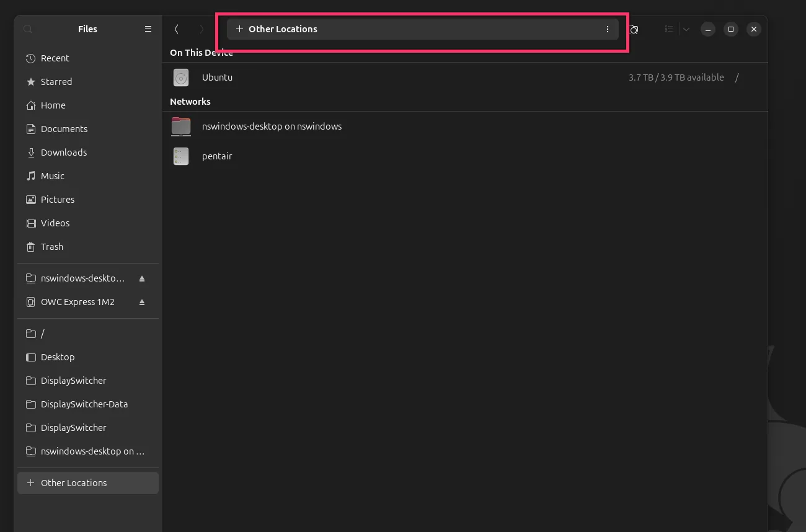Eject the OWC Express 1M2 drive
Screen dimensions: 806x532
142,303
